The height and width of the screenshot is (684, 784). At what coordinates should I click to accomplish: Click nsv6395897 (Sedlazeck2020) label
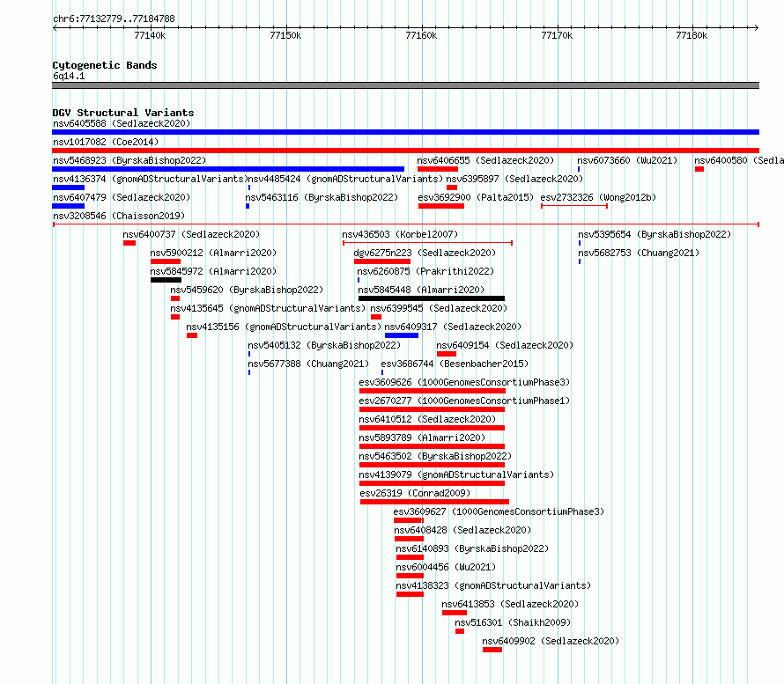point(514,179)
